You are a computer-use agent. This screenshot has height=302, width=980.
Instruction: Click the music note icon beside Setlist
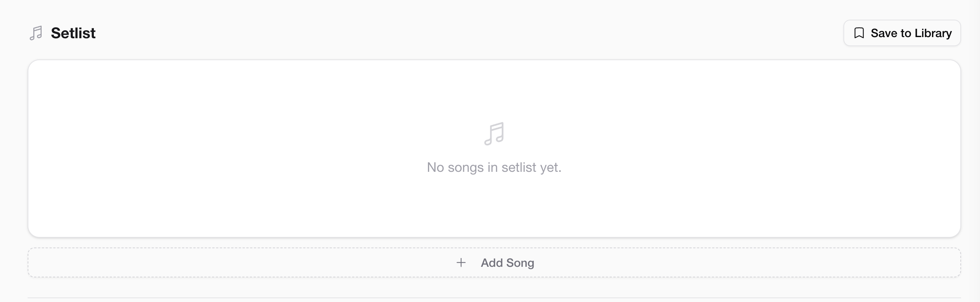pos(36,33)
